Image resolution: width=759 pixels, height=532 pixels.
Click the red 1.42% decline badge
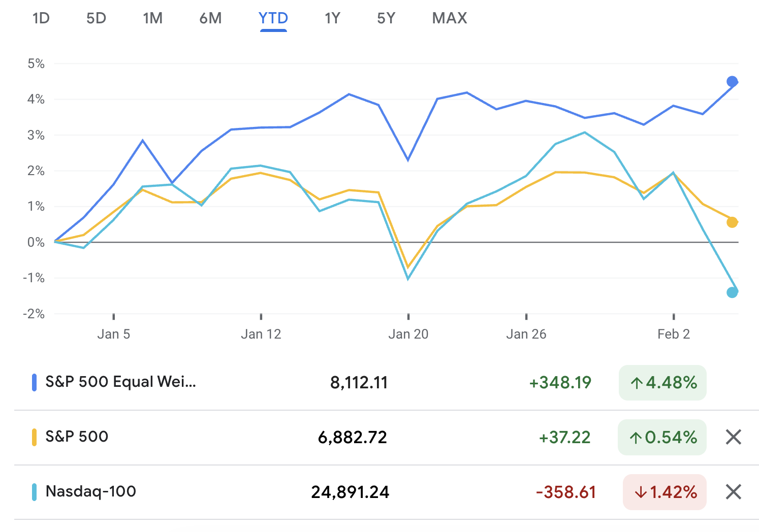pyautogui.click(x=665, y=492)
